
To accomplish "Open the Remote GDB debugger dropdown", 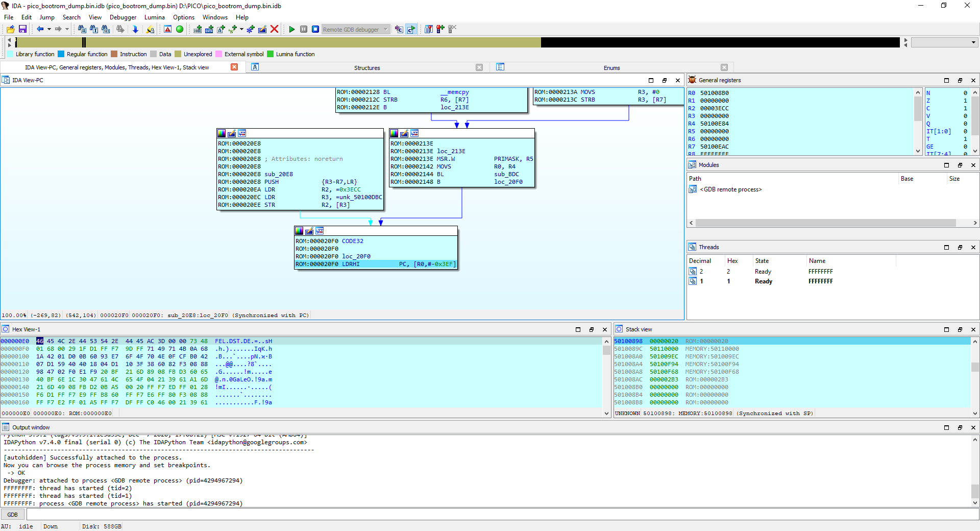I will tap(386, 29).
